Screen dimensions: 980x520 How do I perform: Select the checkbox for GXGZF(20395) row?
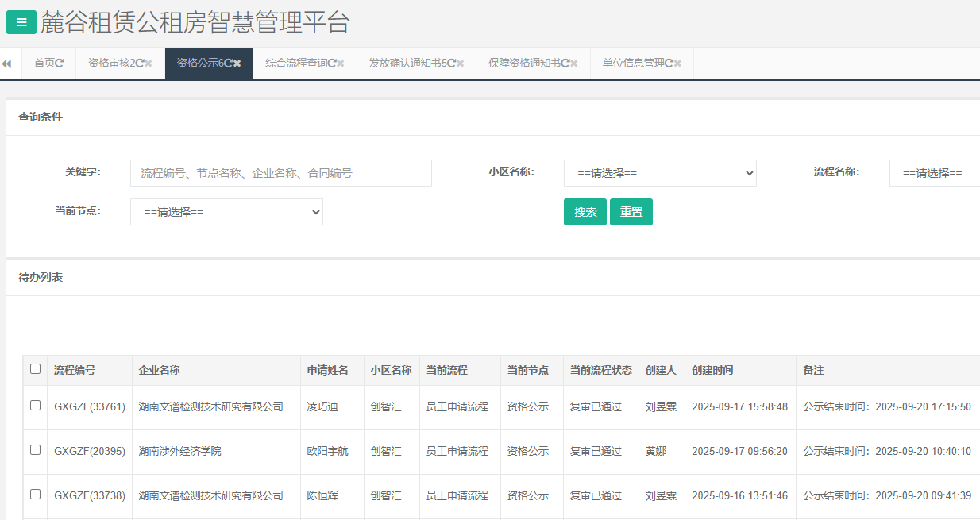tap(35, 450)
